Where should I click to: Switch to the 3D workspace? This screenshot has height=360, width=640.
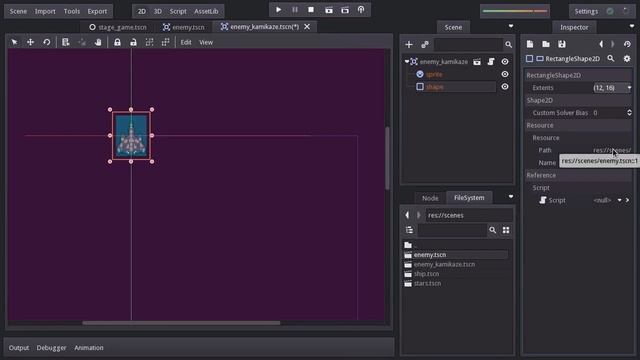coord(158,11)
